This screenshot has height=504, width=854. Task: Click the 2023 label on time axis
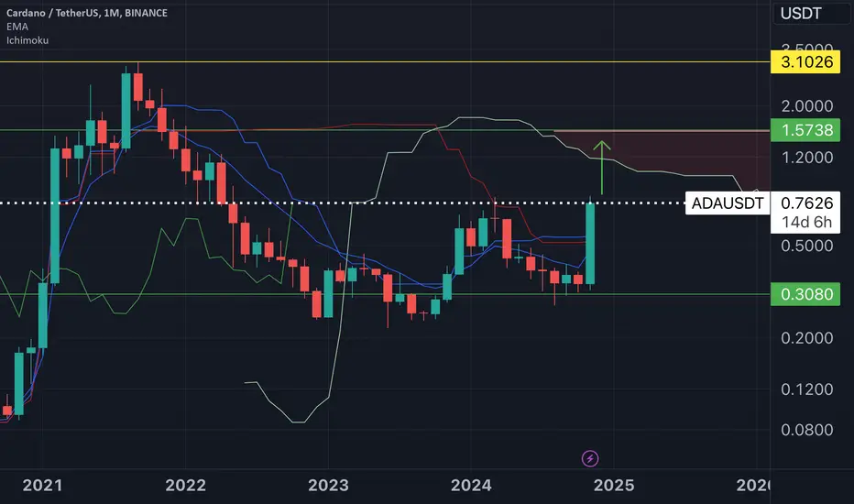328,485
